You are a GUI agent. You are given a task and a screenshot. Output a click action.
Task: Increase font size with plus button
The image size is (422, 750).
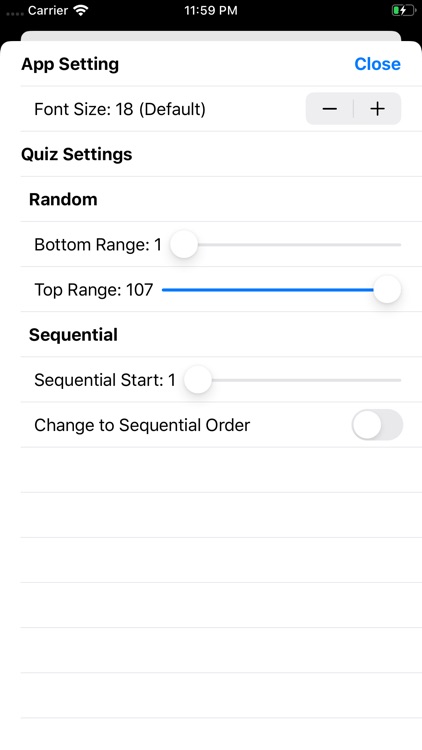tap(378, 109)
